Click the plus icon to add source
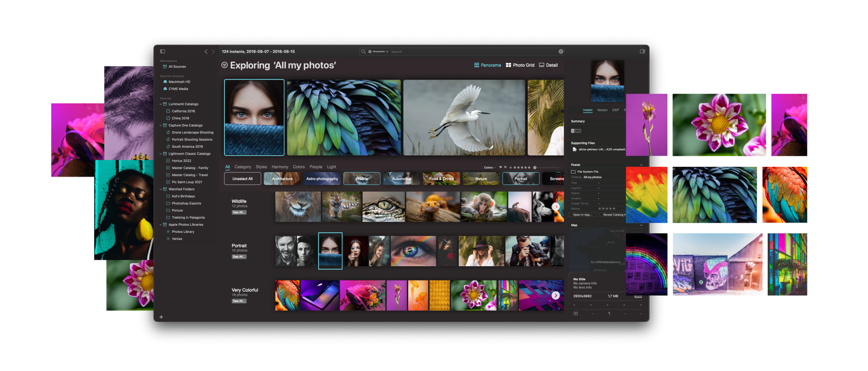This screenshot has height=371, width=868. [161, 317]
